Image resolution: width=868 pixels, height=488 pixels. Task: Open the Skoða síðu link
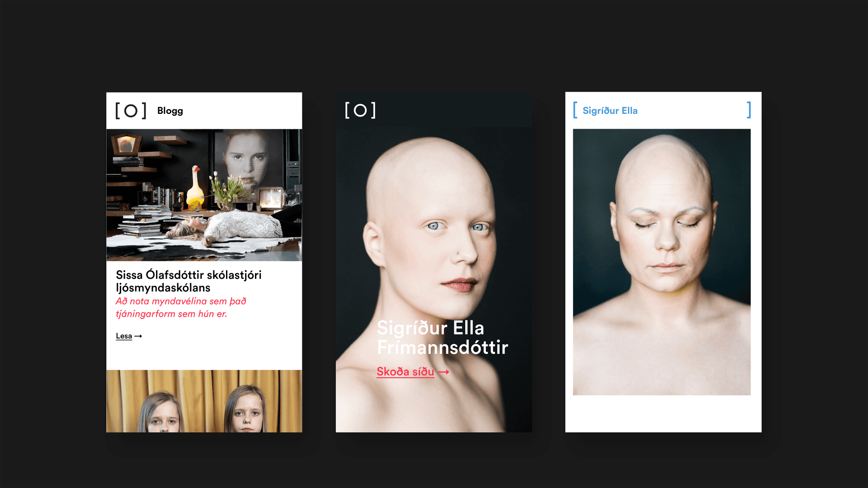click(x=405, y=372)
